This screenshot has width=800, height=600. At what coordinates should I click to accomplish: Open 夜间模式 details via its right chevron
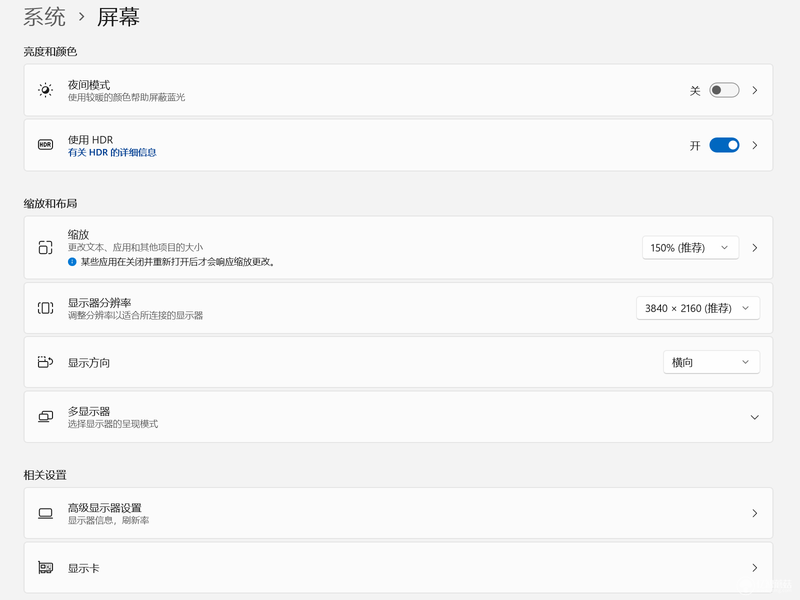coord(755,90)
